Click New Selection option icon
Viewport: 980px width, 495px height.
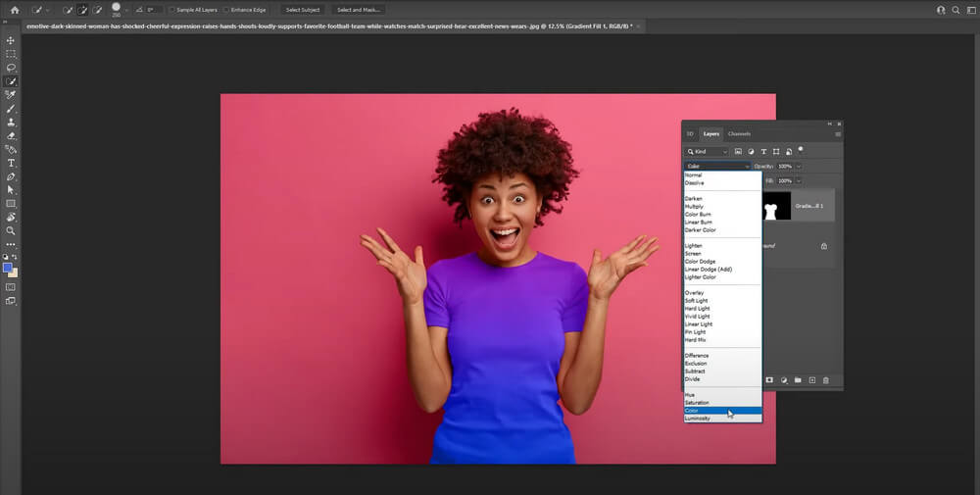(68, 10)
